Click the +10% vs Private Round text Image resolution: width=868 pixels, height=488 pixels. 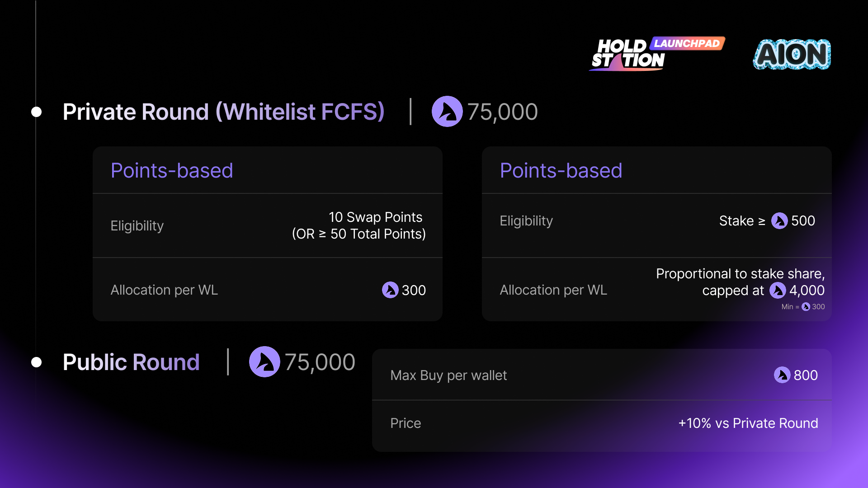click(x=748, y=423)
